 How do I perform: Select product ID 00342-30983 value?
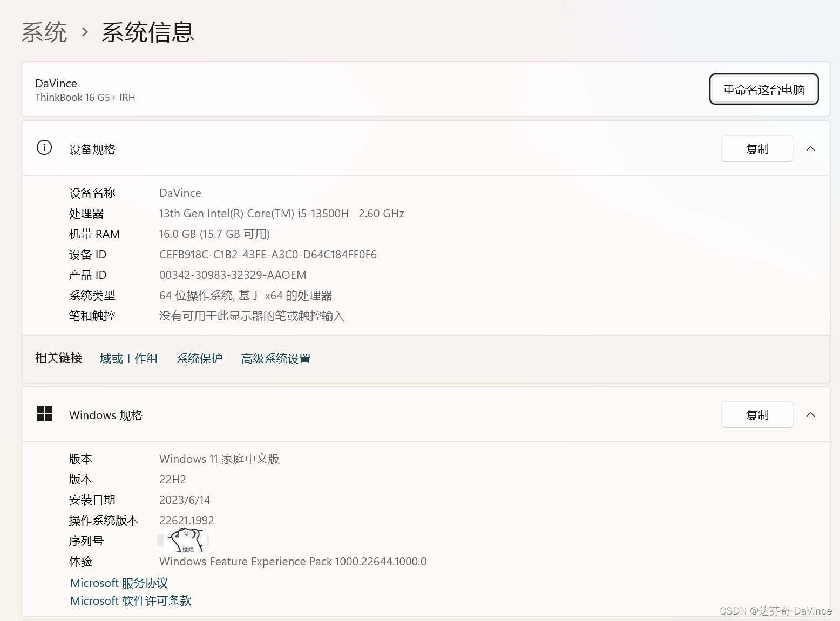tap(233, 275)
